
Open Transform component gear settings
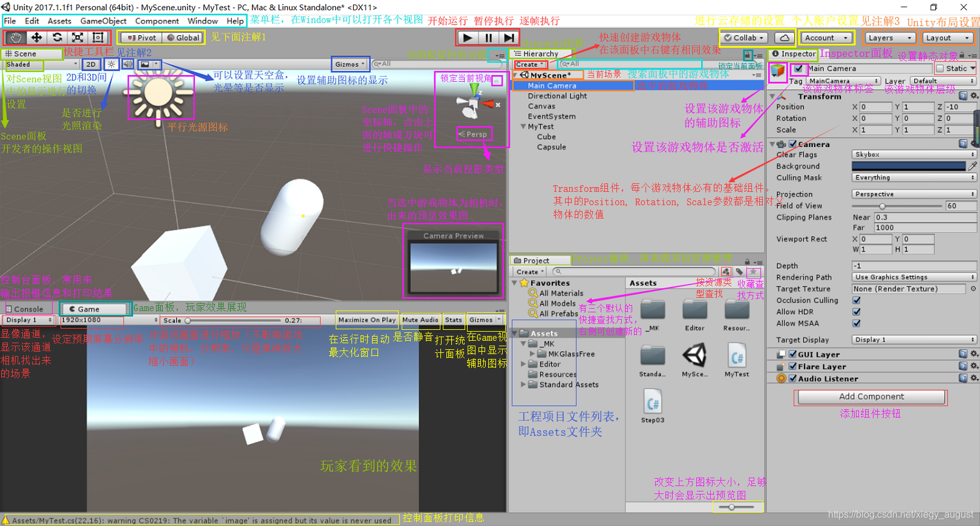pyautogui.click(x=973, y=96)
